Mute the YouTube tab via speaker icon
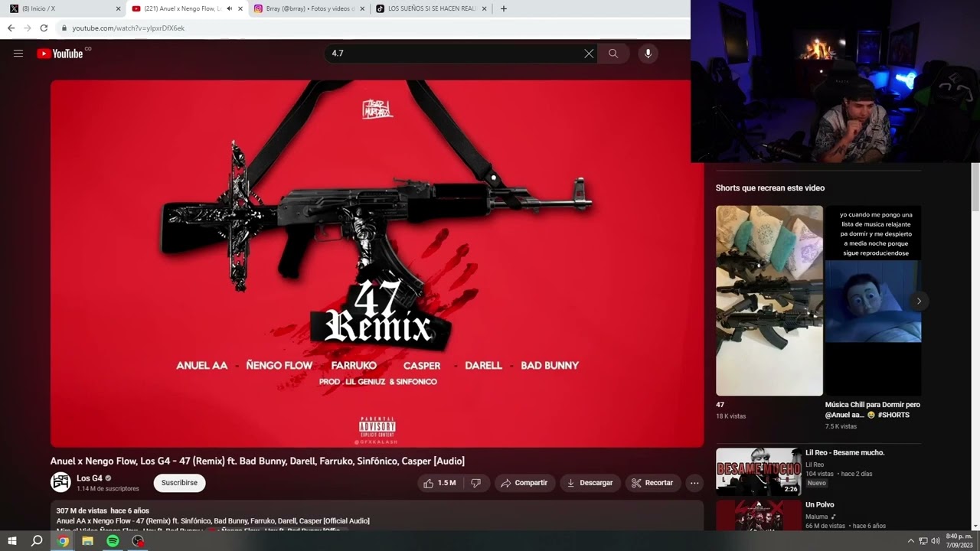980x551 pixels. [229, 8]
